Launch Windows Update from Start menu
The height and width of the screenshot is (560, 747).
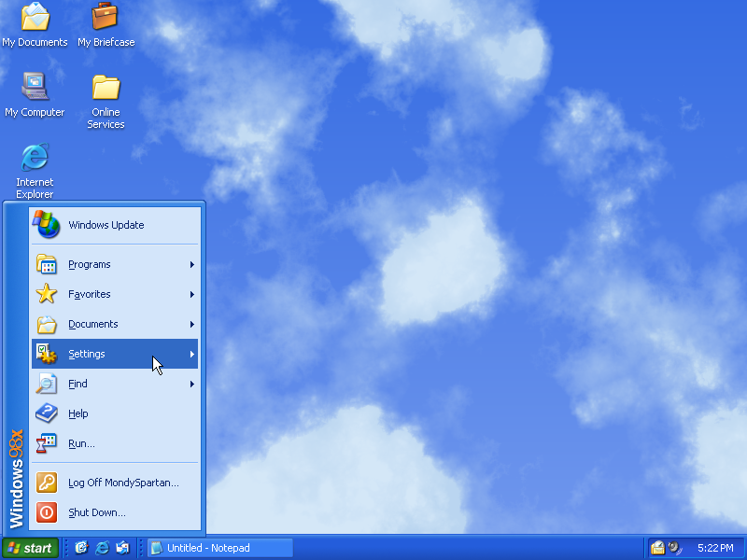pos(114,225)
